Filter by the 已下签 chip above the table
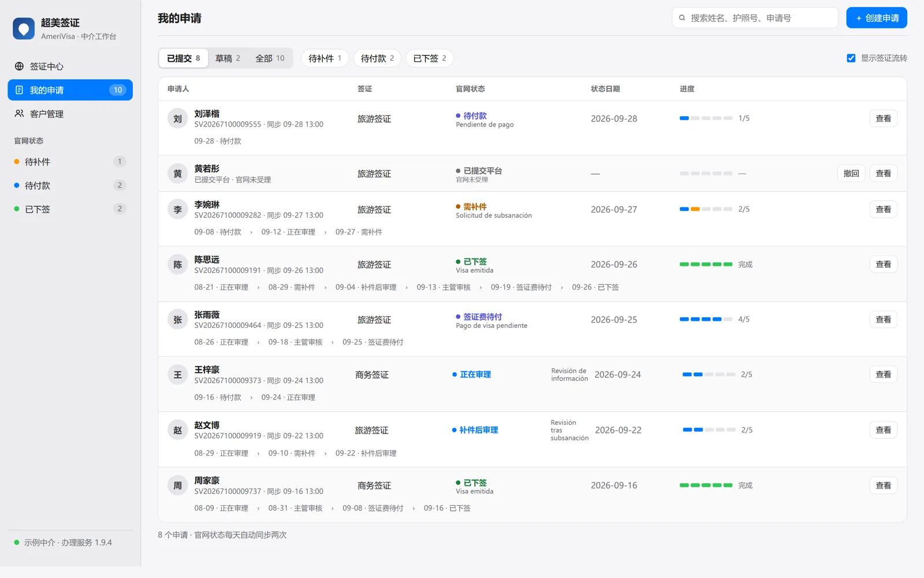The height and width of the screenshot is (578, 924). (430, 58)
